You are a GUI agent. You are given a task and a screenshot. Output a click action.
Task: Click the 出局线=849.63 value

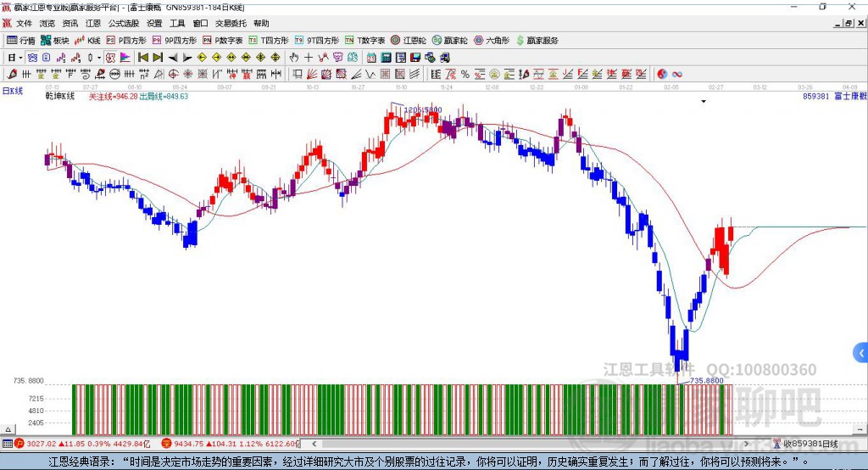coord(164,97)
